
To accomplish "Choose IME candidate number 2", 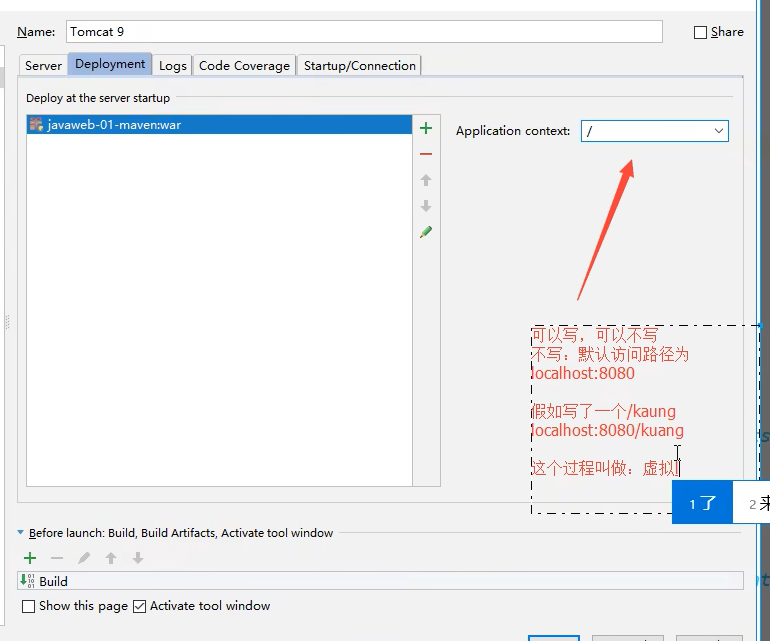I will pos(752,502).
